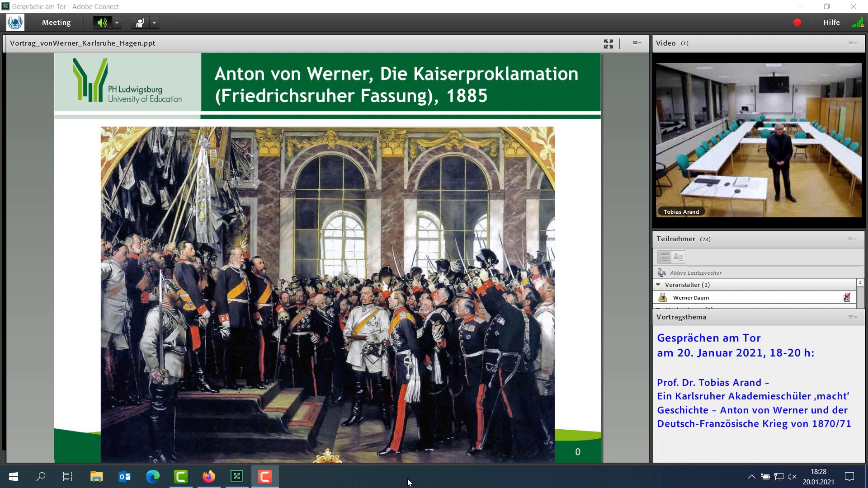Click the network tray icon
The height and width of the screenshot is (488, 868).
[x=778, y=476]
